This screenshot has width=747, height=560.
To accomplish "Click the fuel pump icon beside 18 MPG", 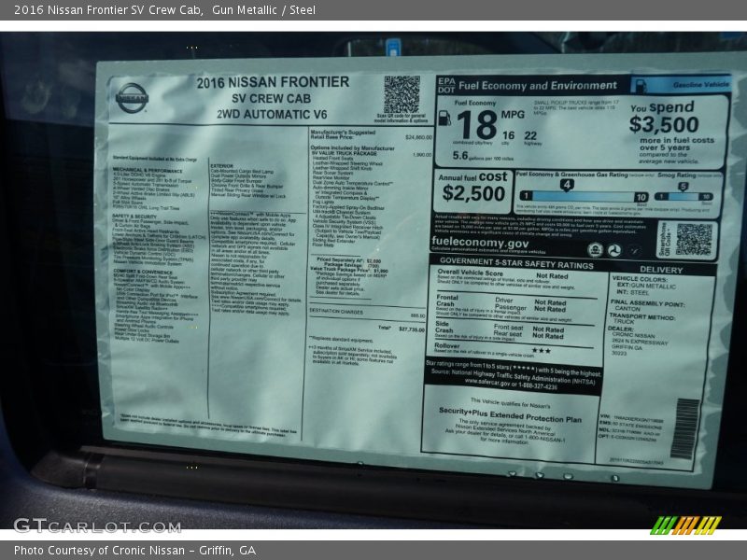I will coord(444,119).
